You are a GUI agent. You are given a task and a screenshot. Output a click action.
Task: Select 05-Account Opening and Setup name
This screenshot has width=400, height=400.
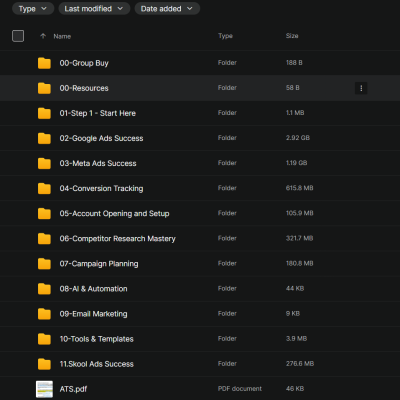[114, 213]
